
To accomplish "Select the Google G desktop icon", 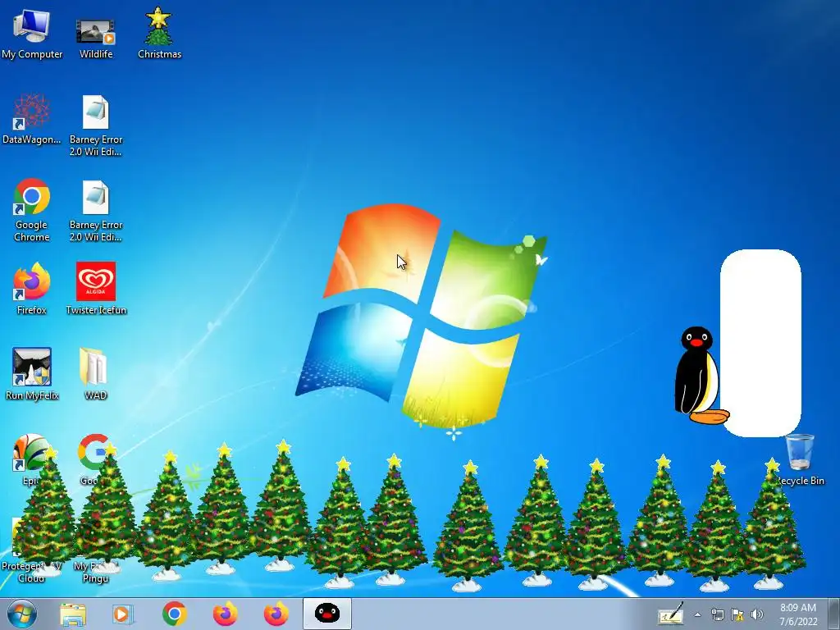I will (94, 453).
